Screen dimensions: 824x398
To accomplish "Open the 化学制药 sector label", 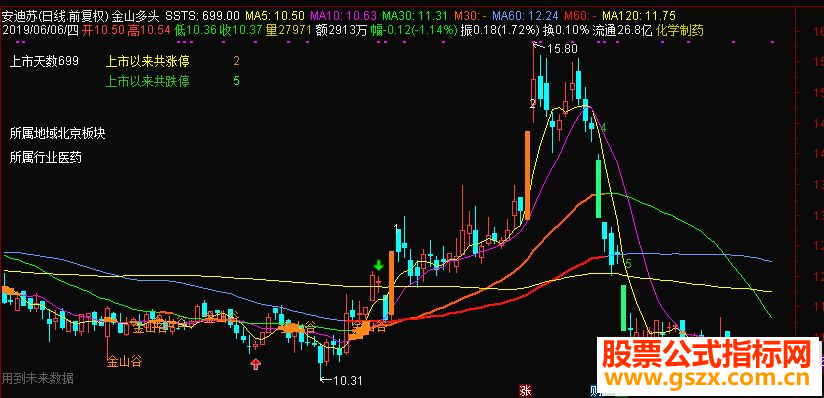I will click(x=679, y=31).
